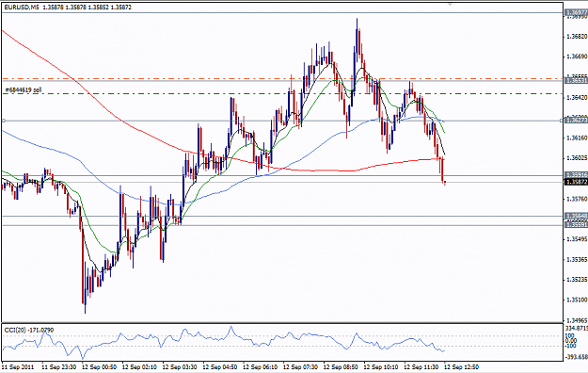The height and width of the screenshot is (373, 588).
Task: Click the 1.36420 price scale label
Action: pos(577,98)
